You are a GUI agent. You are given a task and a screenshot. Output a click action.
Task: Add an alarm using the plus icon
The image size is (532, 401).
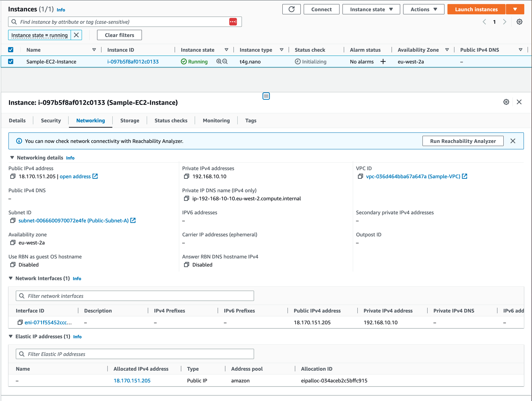[383, 61]
